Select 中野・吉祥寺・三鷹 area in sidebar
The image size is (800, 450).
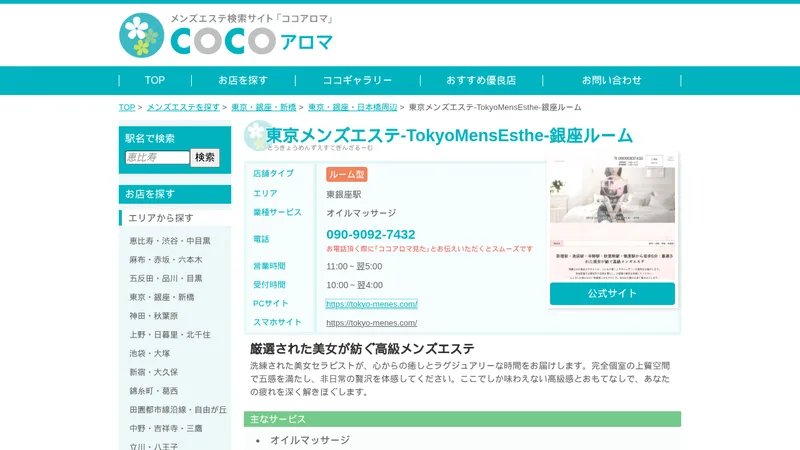click(x=166, y=429)
